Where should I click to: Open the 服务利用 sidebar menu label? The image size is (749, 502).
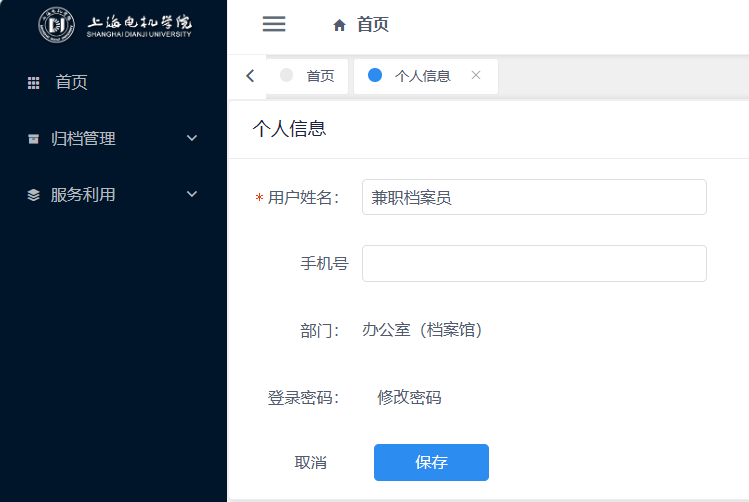point(83,195)
